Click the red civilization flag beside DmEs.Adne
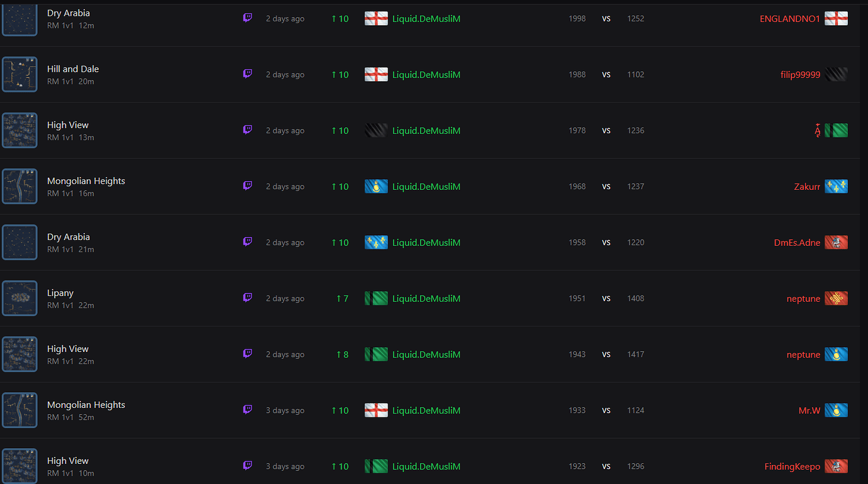Screen dimensions: 868x484 (836, 242)
